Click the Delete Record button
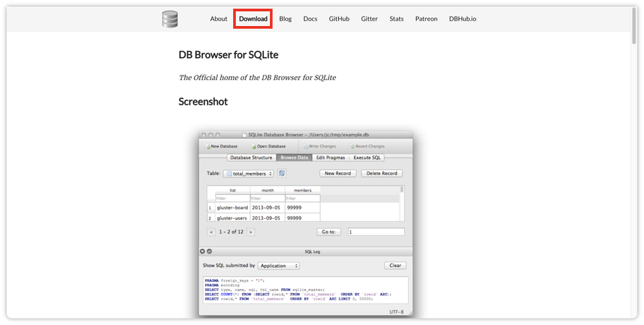644x325 pixels. [x=381, y=174]
